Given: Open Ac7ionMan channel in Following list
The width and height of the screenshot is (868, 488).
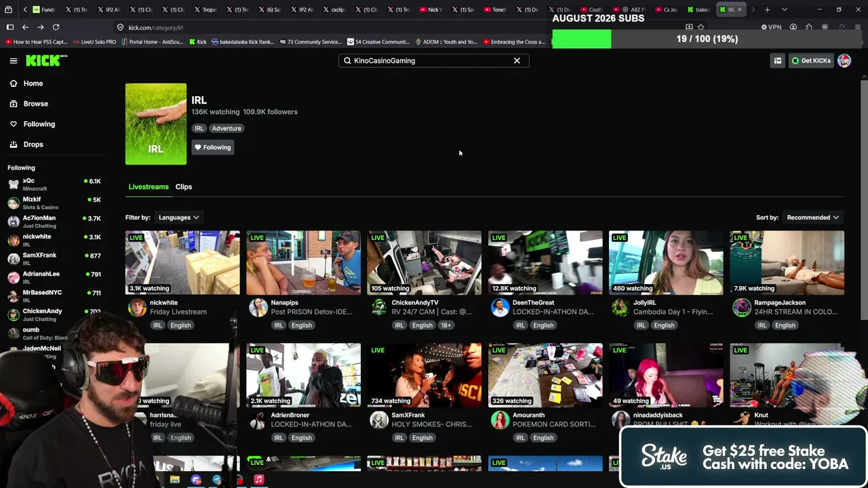Looking at the screenshot, I should (54, 221).
